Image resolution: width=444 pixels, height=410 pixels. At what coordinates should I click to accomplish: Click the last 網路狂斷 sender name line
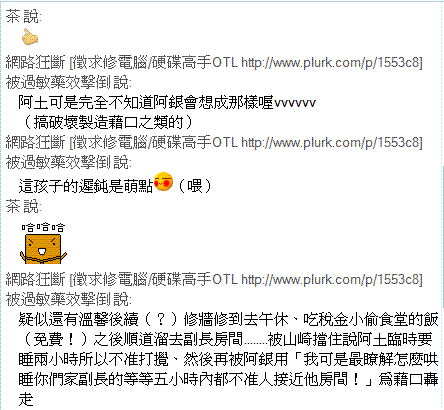click(214, 279)
